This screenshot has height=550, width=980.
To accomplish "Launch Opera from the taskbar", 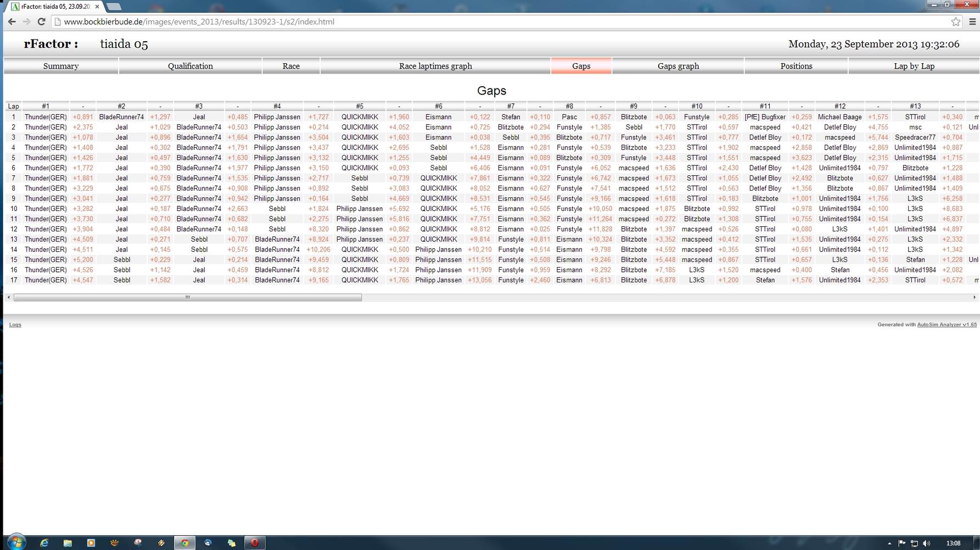I will tap(255, 543).
